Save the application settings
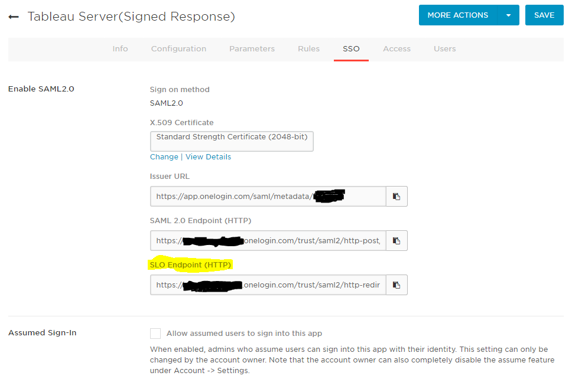 pyautogui.click(x=544, y=15)
